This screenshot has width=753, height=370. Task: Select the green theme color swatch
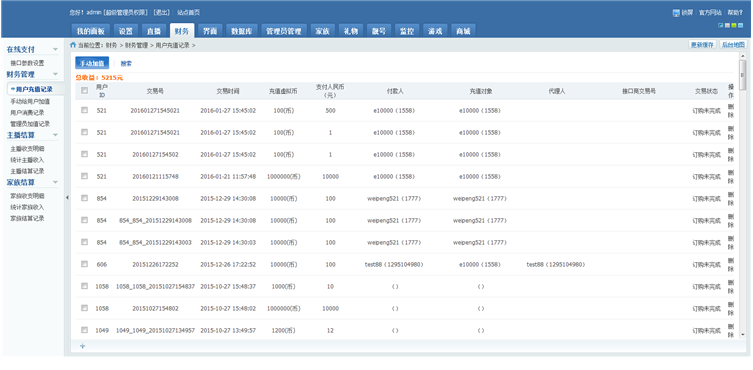pyautogui.click(x=733, y=25)
